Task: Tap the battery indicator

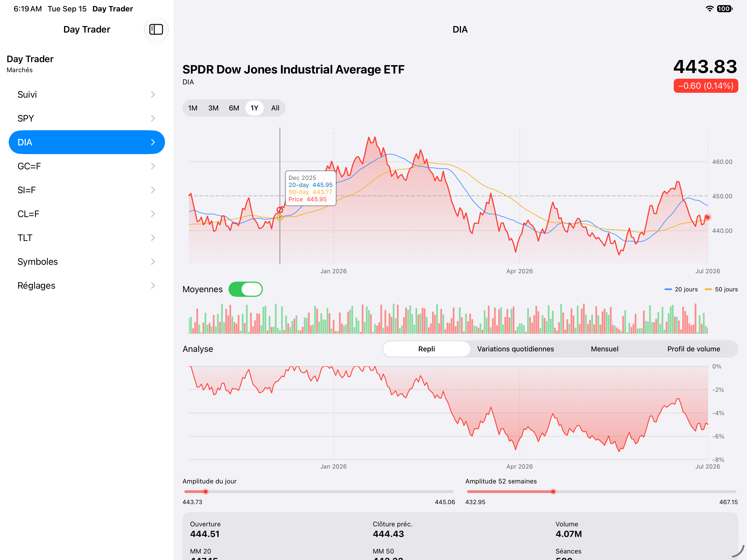Action: (724, 9)
